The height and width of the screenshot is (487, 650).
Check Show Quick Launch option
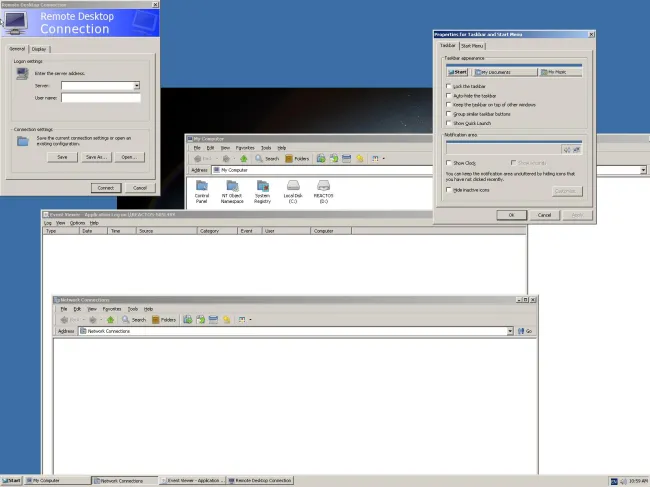coord(449,123)
